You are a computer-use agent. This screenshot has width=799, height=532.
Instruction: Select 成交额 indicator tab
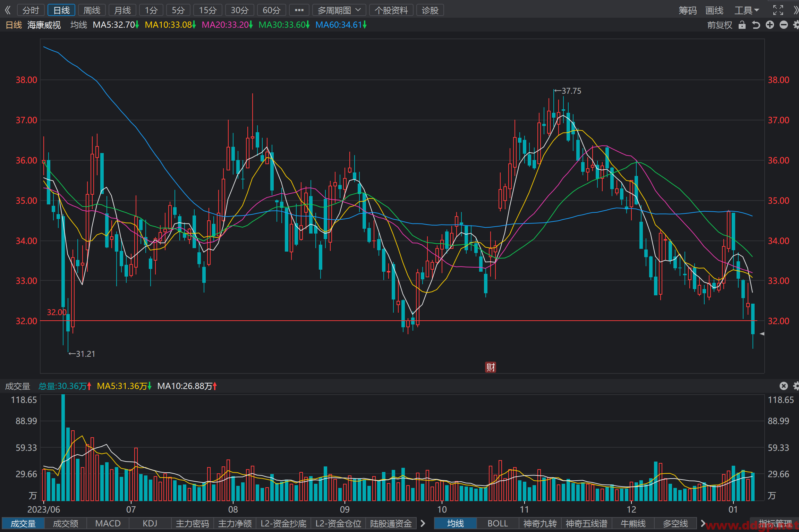tap(66, 523)
